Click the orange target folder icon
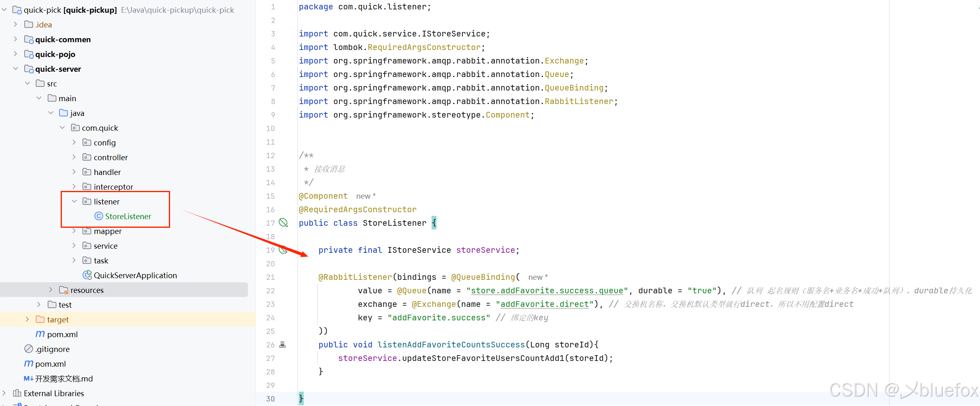Viewport: 980px width, 406px height. [40, 319]
